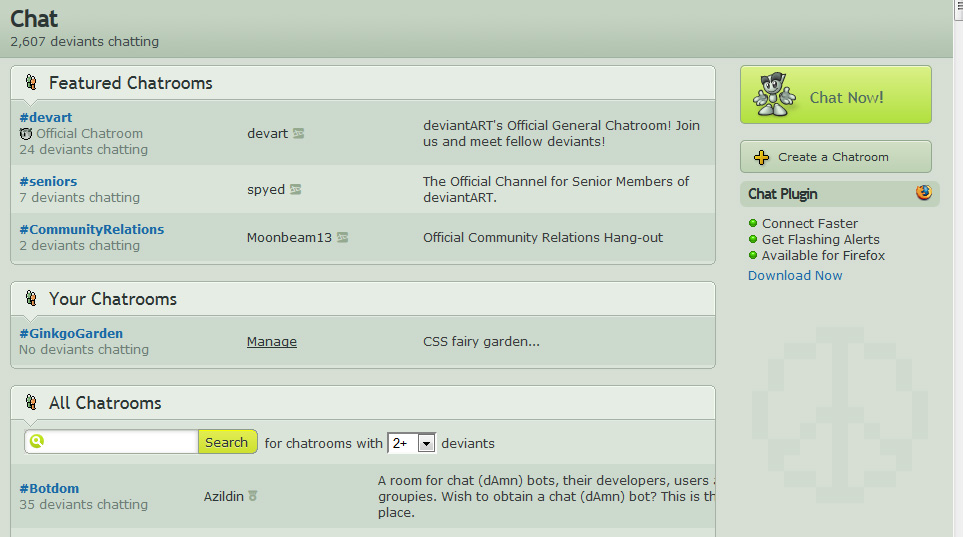Open the #CommunityRelations chatroom
Screen dimensions: 963x537
[92, 229]
